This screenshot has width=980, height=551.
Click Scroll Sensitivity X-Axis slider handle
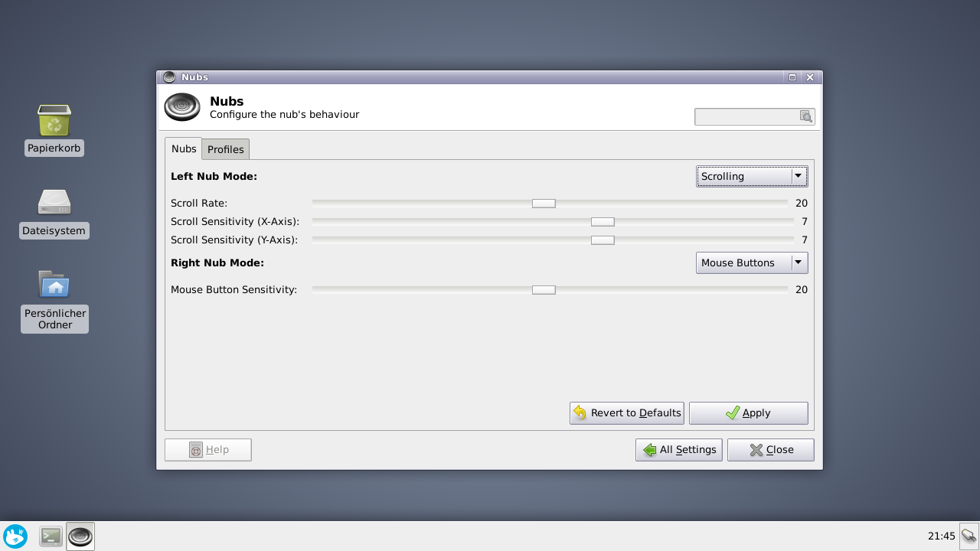coord(603,221)
